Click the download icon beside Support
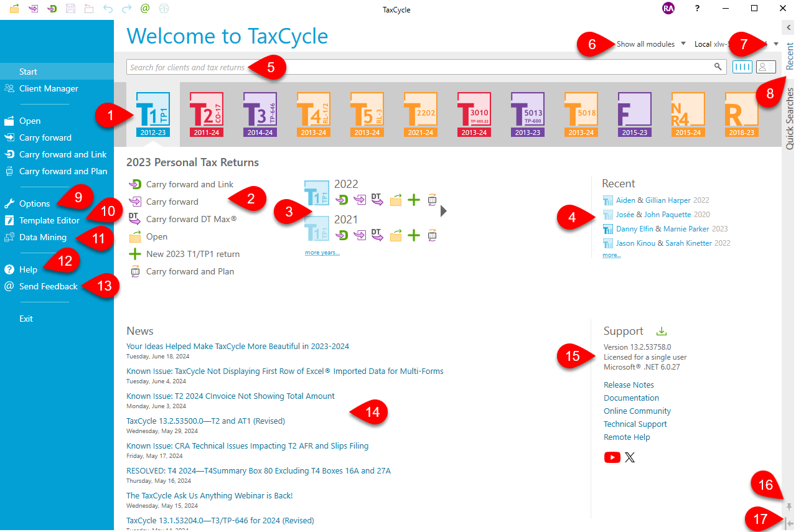 (662, 332)
